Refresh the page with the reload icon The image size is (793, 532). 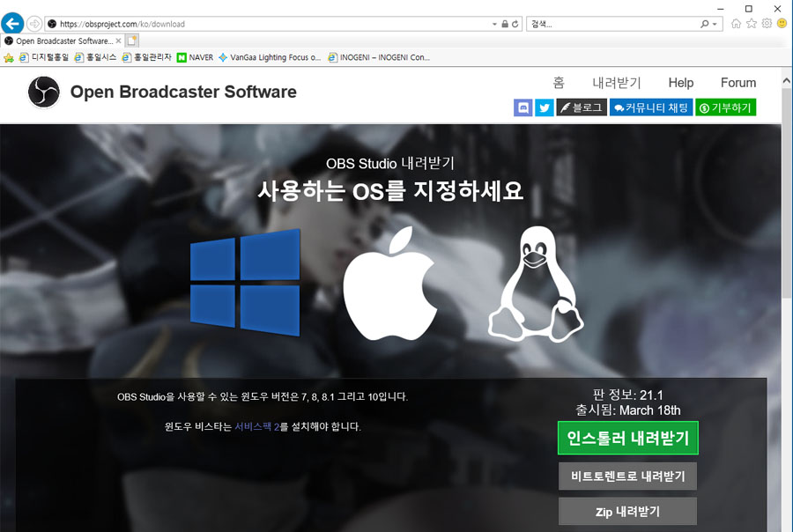point(515,24)
